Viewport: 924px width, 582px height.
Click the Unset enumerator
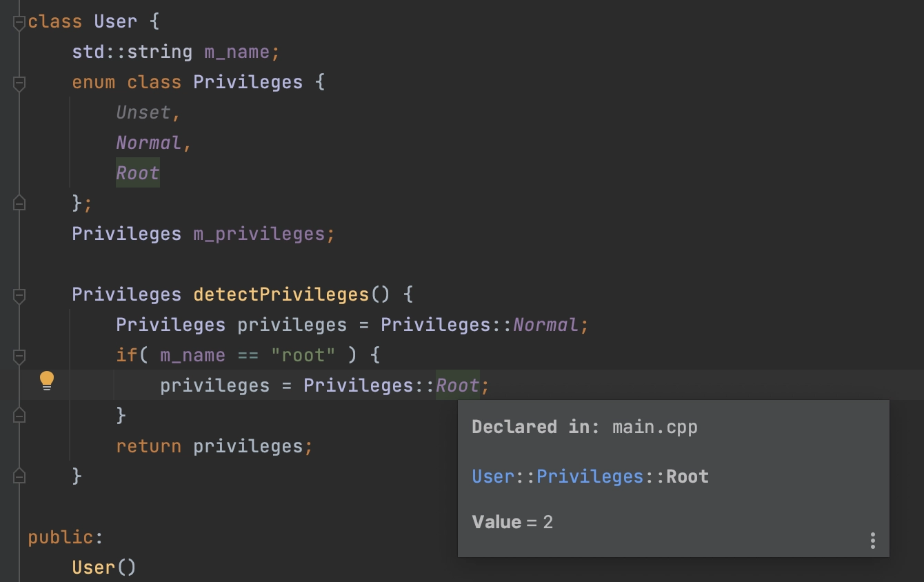point(143,112)
